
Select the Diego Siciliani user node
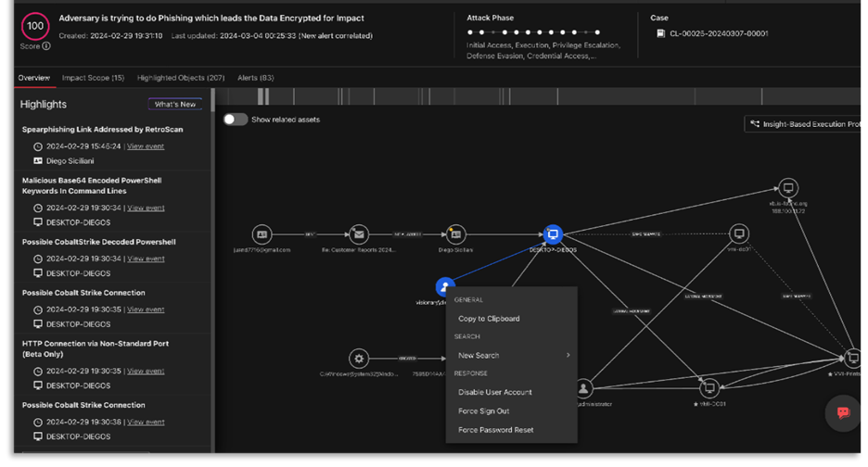pos(455,234)
